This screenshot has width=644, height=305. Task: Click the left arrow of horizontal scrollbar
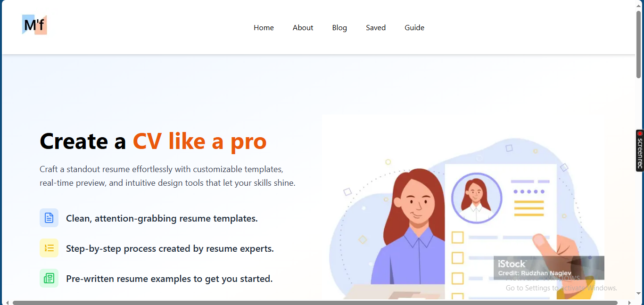7,303
